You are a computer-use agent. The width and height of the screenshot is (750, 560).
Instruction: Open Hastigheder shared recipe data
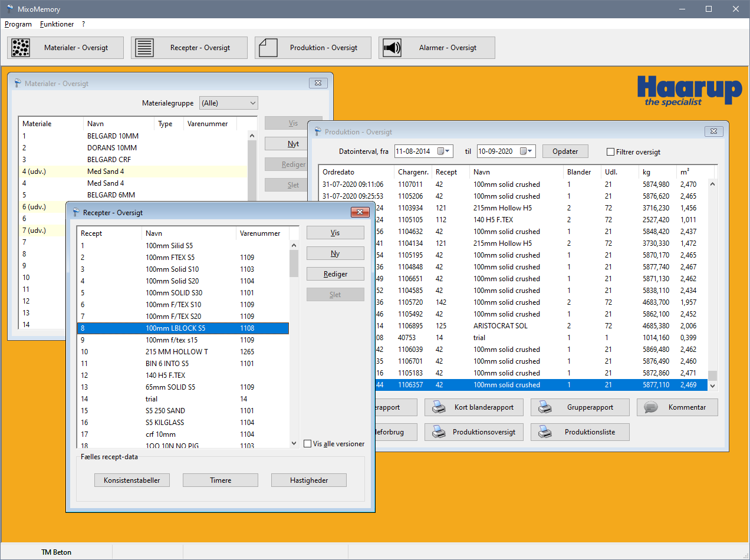click(309, 480)
